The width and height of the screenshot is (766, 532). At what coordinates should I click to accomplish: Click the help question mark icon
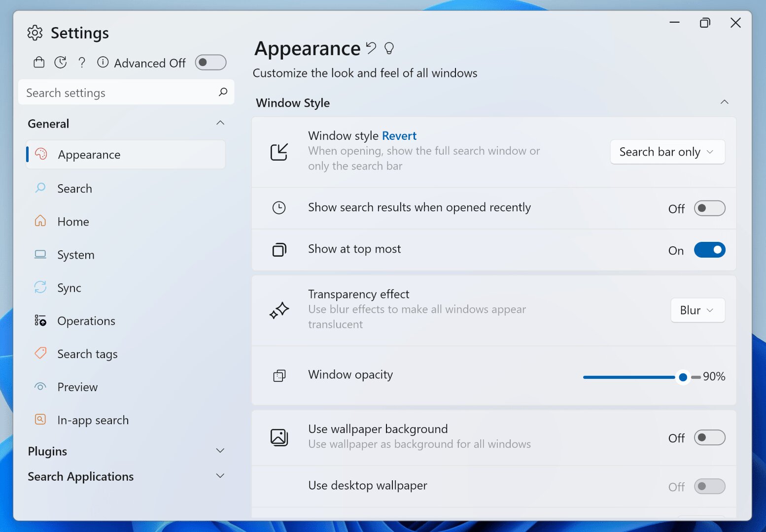click(82, 63)
